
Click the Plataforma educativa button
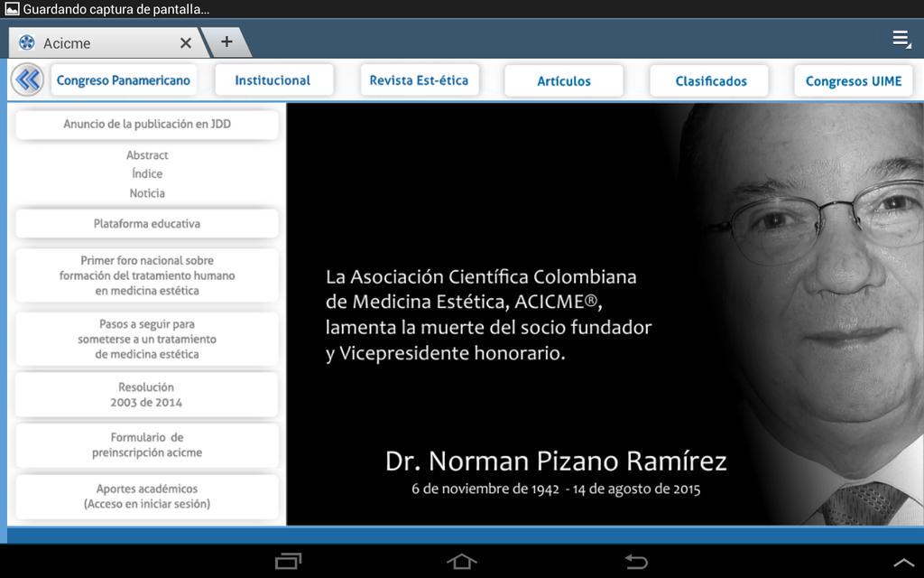147,224
